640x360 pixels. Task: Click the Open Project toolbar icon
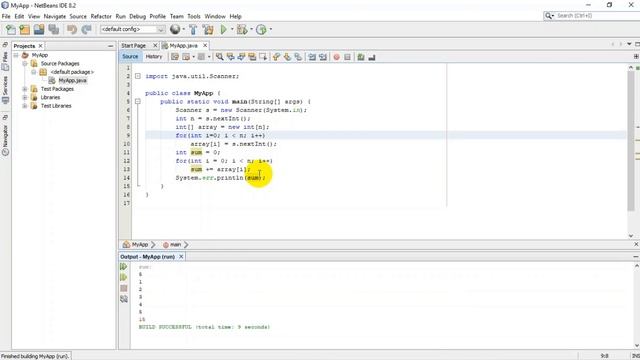pyautogui.click(x=39, y=29)
